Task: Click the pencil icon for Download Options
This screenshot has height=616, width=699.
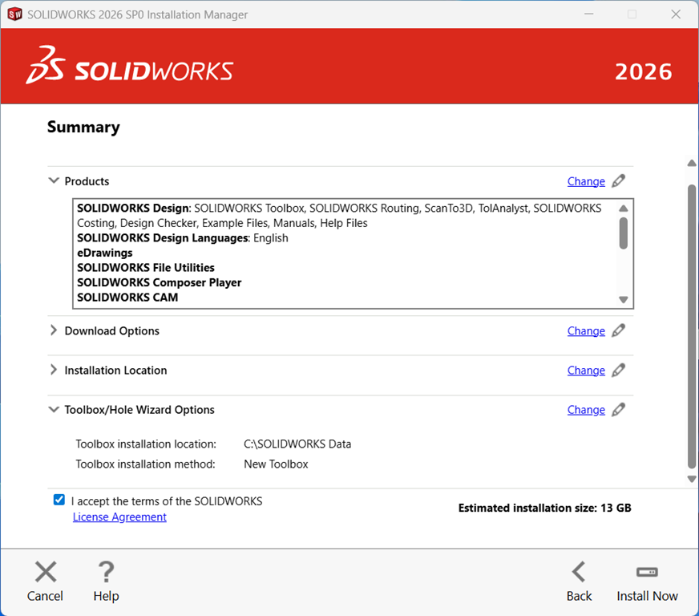Action: pos(618,330)
